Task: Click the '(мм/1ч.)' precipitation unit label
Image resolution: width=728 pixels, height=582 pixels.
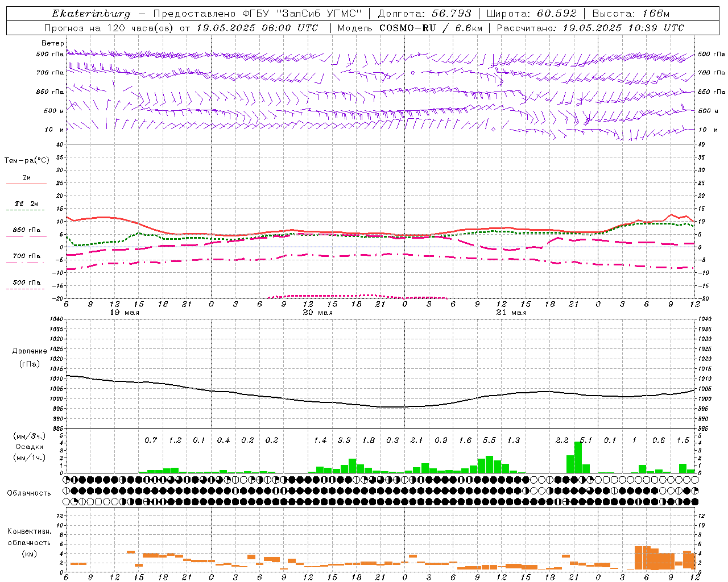Action: [29, 458]
